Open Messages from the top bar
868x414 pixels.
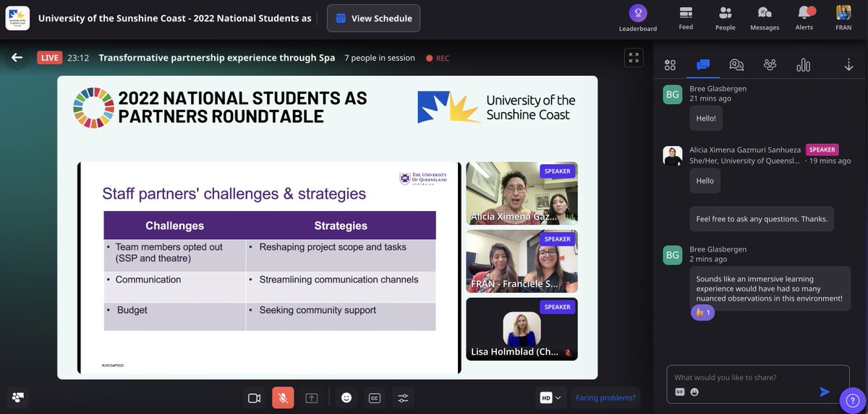tap(765, 18)
